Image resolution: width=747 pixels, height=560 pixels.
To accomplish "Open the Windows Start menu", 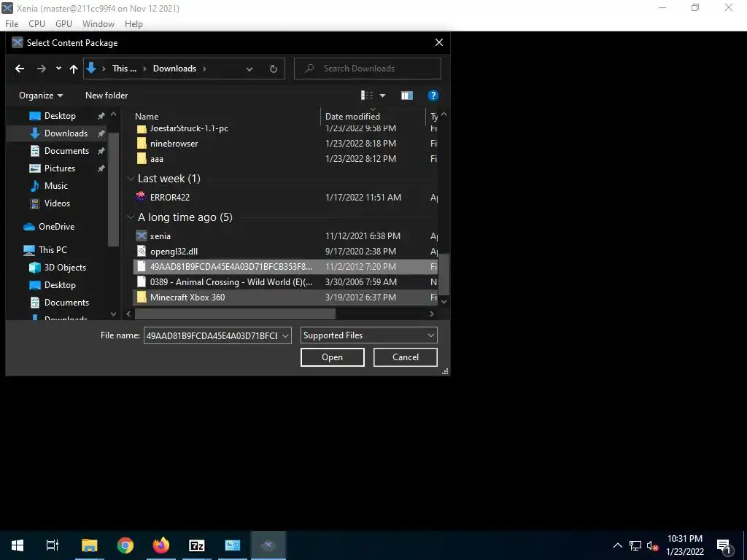I will pos(18,545).
